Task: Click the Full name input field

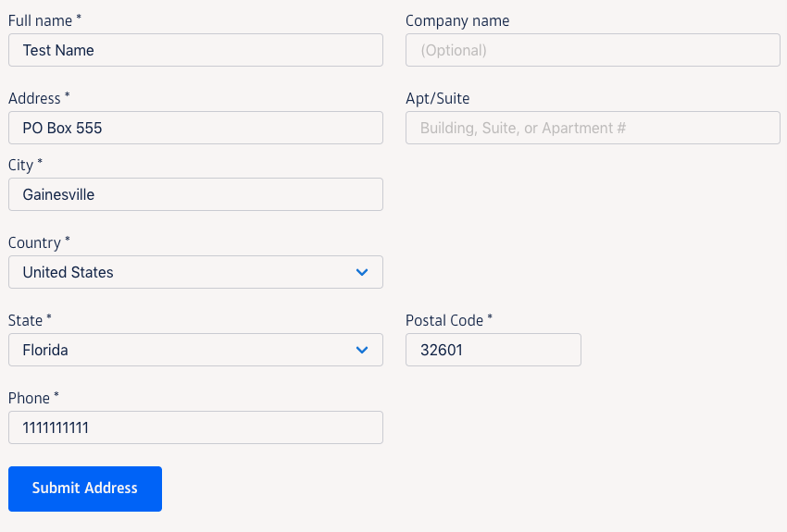Action: click(x=195, y=50)
